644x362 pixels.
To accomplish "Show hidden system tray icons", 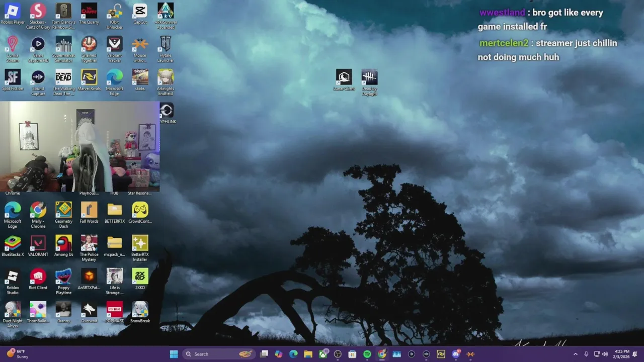I will pyautogui.click(x=576, y=354).
